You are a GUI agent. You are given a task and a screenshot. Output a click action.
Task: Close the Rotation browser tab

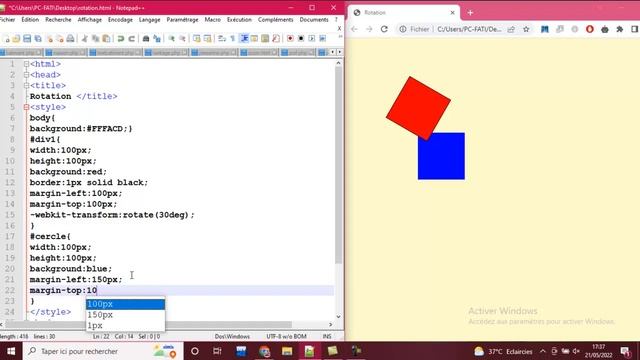452,13
